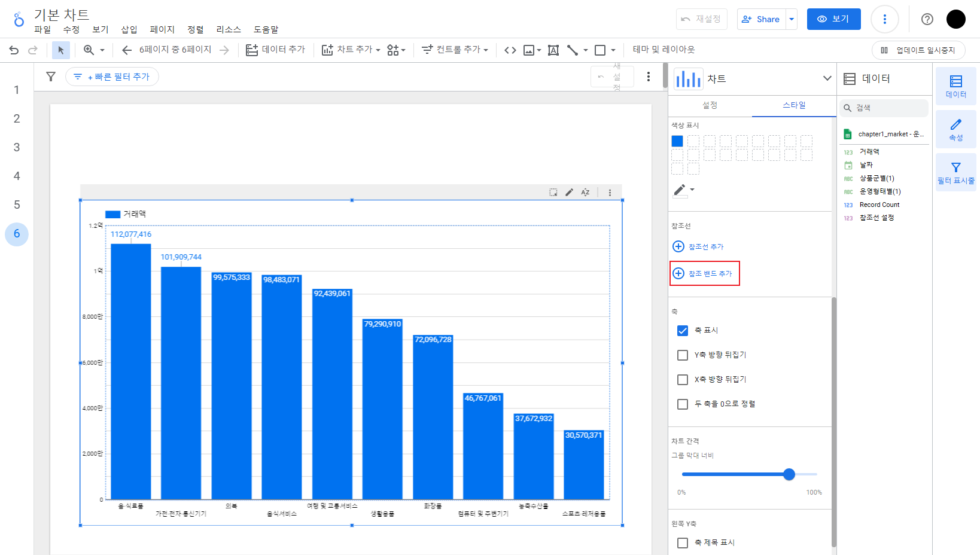
Task: Click the chart drill/select region icon
Action: (x=553, y=193)
